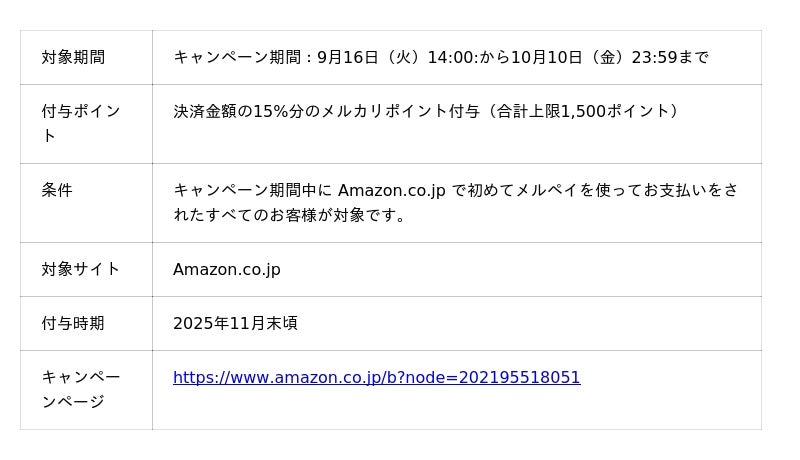Click the キャンペーン期間中に text in conditions
The width and height of the screenshot is (800, 460).
tap(253, 190)
